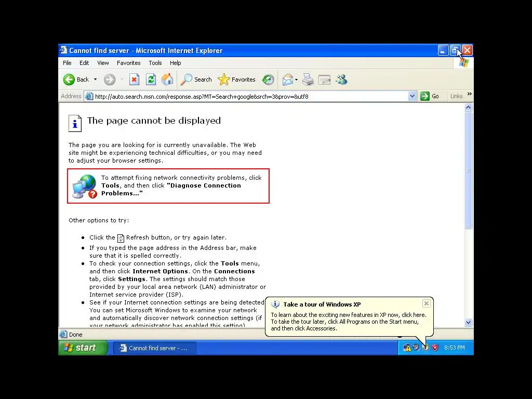Open the Windows Start menu
Screen dimensions: 532x399
point(83,348)
